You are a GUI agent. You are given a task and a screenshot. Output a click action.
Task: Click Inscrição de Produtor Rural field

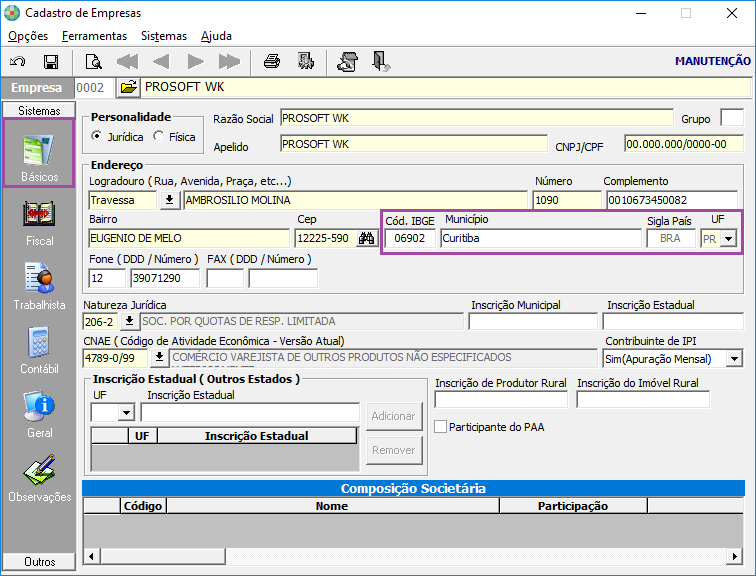tap(501, 400)
